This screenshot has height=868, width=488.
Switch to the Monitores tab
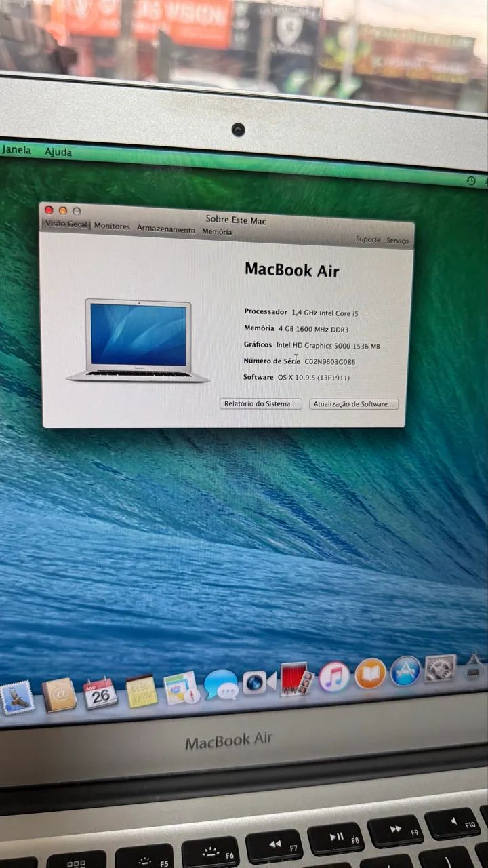112,226
